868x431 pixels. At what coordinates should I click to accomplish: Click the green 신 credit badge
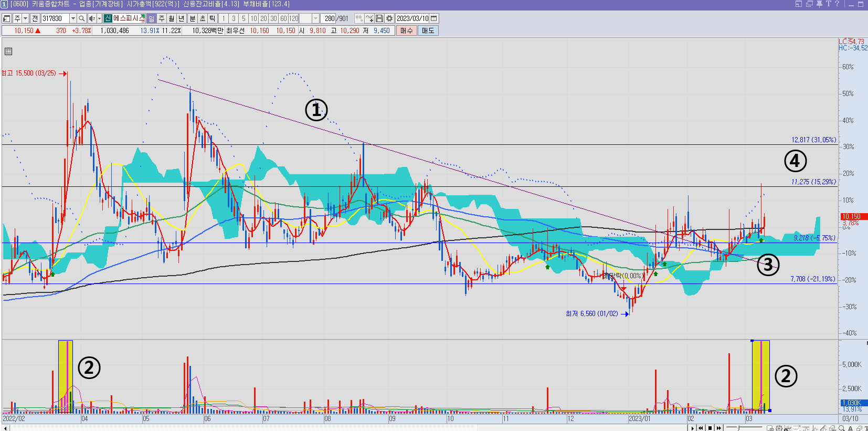click(x=108, y=18)
